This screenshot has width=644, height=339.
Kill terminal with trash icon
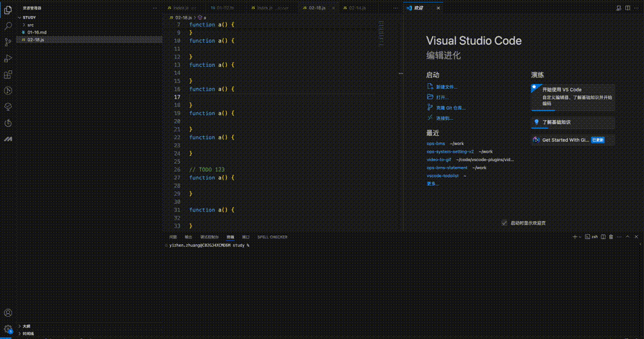611,237
